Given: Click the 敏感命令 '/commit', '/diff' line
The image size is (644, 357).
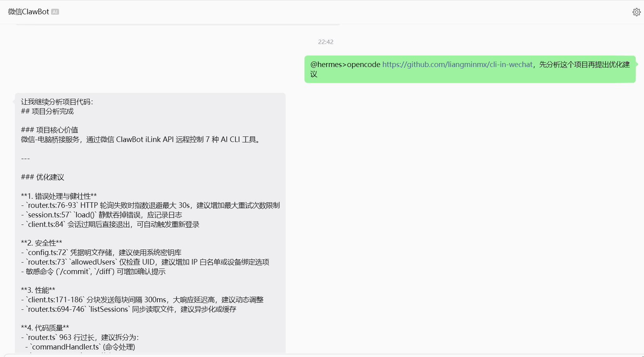Looking at the screenshot, I should [x=93, y=272].
